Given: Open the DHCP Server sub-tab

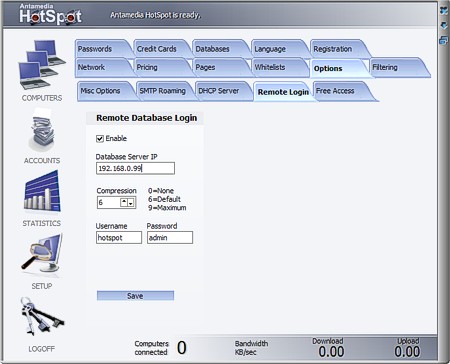Looking at the screenshot, I should point(220,91).
